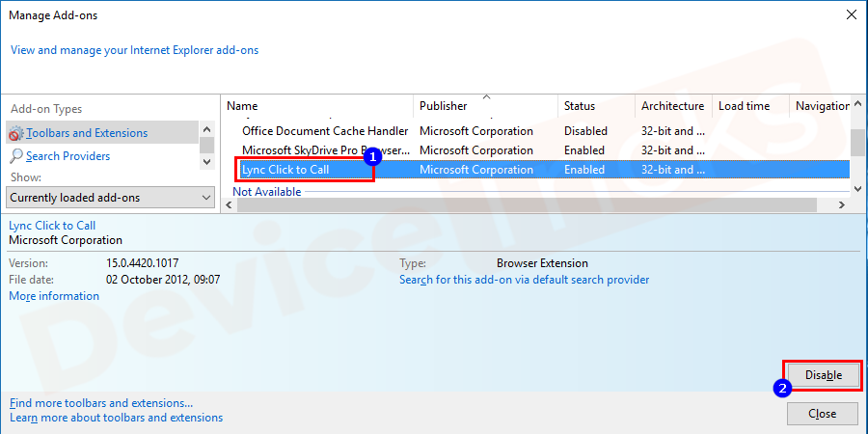Search for this add-on via default provider

tap(525, 280)
